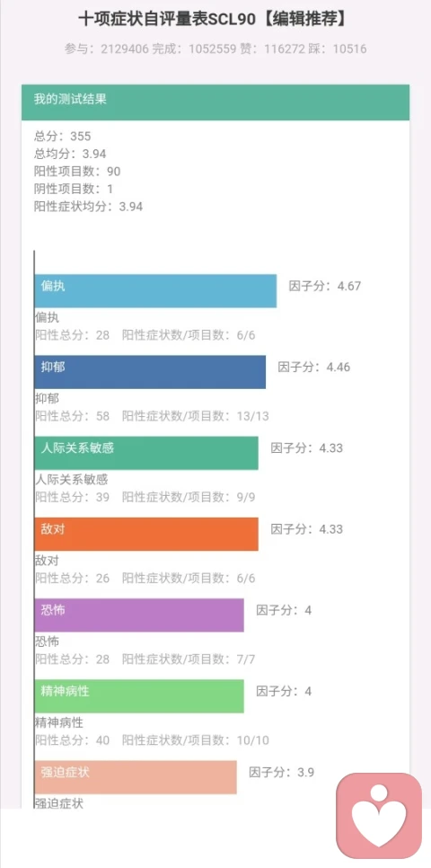The width and height of the screenshot is (431, 868).
Task: Select the blue 偏执 bar
Action: (155, 290)
